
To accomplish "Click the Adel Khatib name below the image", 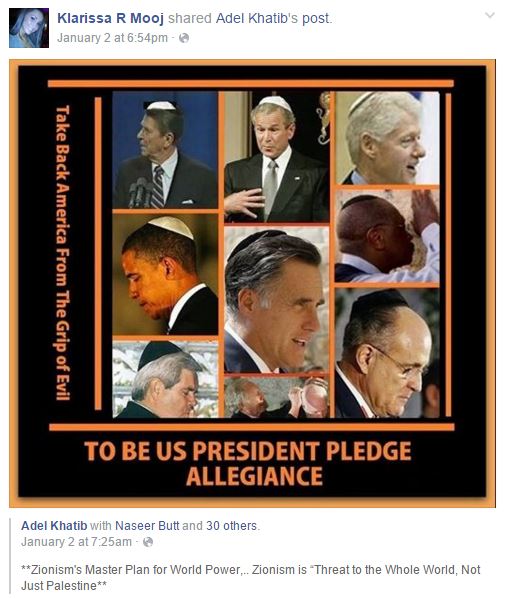I will click(54, 526).
